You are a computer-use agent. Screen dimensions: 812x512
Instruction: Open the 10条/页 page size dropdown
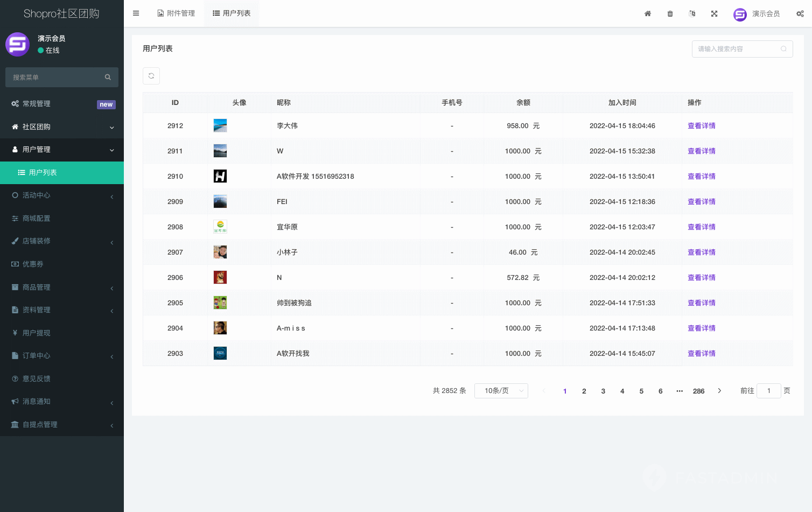point(501,391)
